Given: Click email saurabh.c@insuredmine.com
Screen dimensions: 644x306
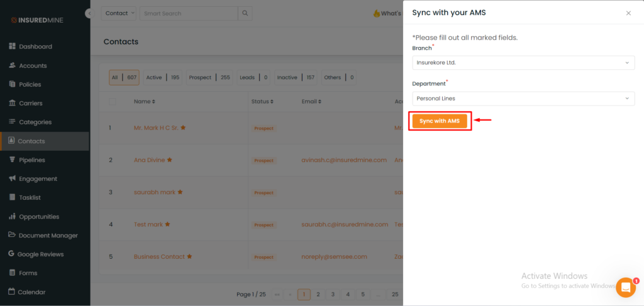Looking at the screenshot, I should (345, 224).
